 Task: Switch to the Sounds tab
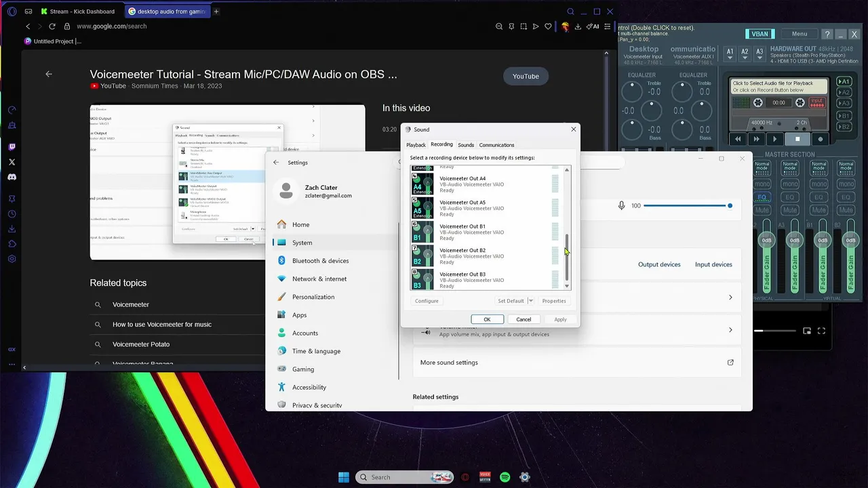[x=466, y=145]
